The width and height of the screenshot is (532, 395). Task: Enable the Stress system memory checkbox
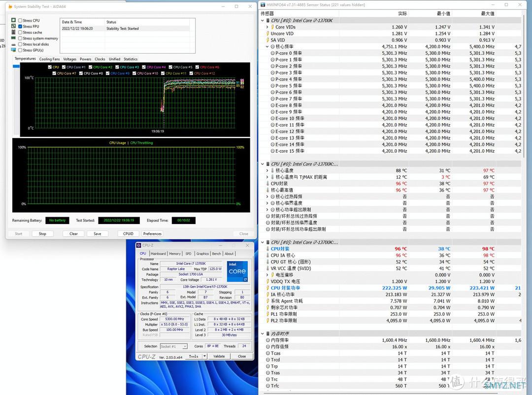click(x=20, y=38)
